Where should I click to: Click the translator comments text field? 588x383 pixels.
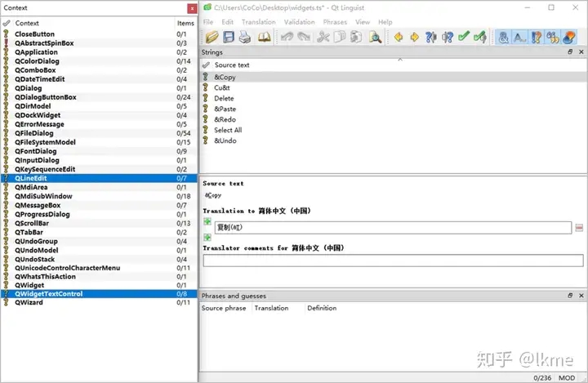tap(393, 261)
